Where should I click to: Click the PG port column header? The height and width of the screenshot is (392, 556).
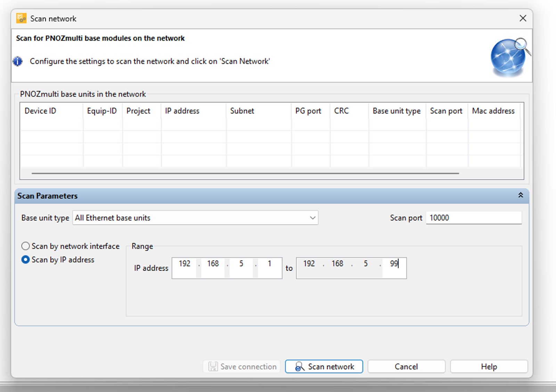(311, 111)
